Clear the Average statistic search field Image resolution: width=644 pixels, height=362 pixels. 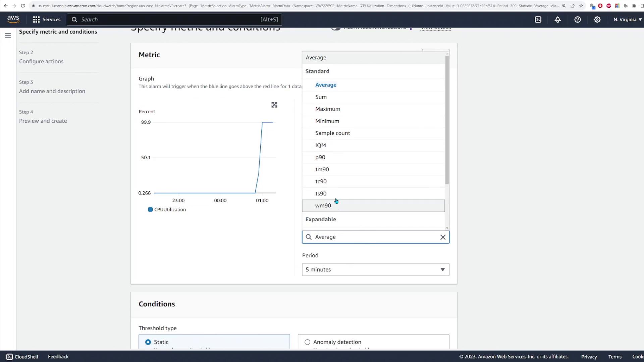coord(443,237)
